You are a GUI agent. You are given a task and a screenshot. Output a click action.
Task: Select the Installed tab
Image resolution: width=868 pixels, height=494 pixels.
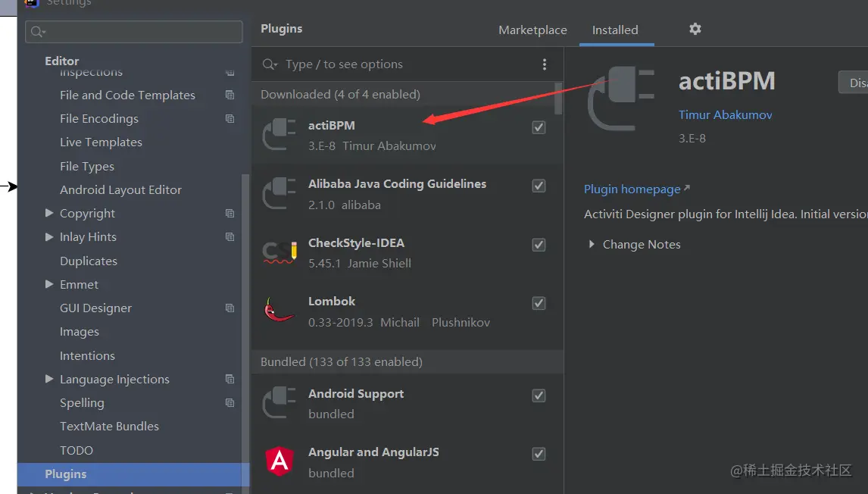615,30
